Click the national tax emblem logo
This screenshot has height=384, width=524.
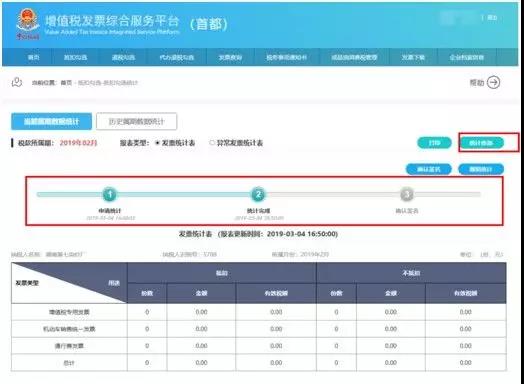pyautogui.click(x=28, y=23)
